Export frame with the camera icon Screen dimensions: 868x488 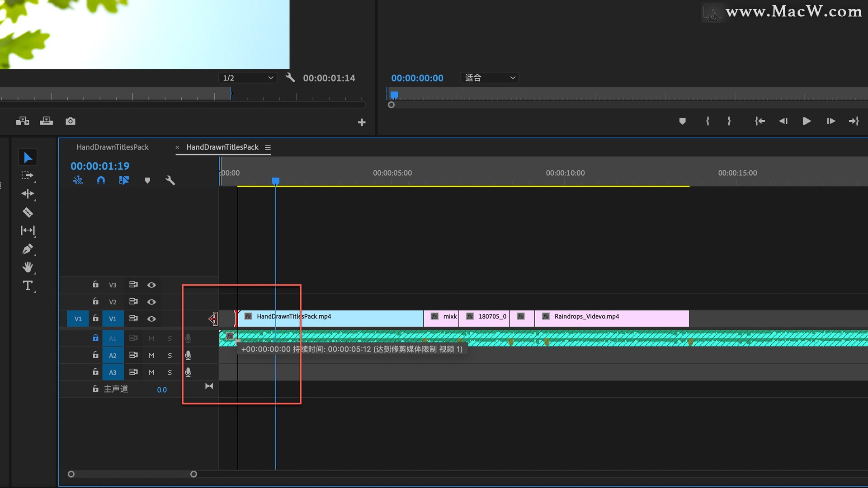[71, 121]
